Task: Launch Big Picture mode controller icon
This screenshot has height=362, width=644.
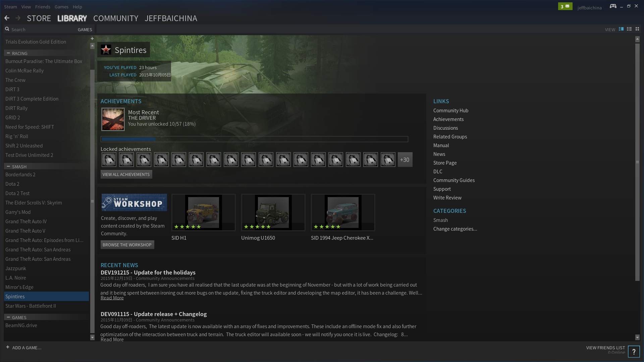Action: click(x=613, y=6)
